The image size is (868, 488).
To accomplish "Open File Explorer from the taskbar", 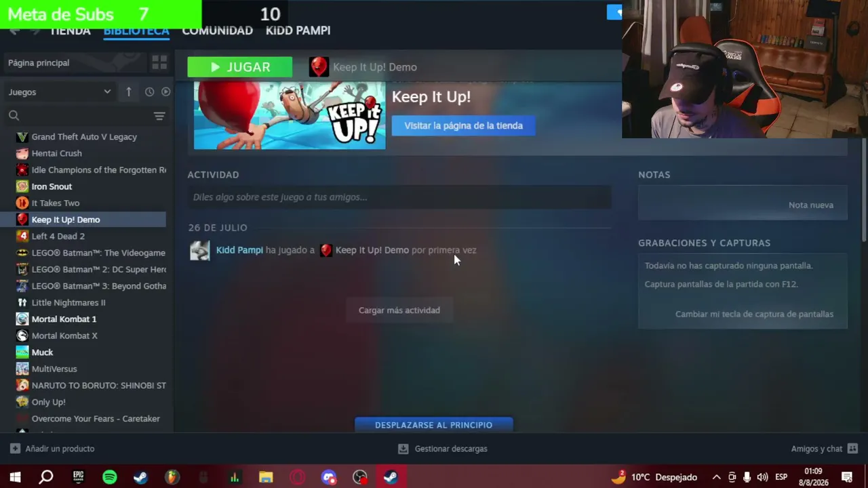I will [266, 477].
